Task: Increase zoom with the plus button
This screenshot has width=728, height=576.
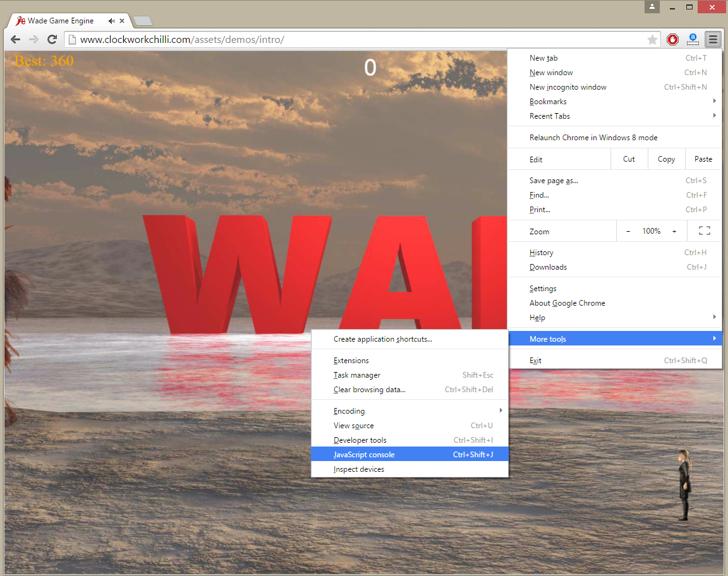Action: [x=674, y=231]
